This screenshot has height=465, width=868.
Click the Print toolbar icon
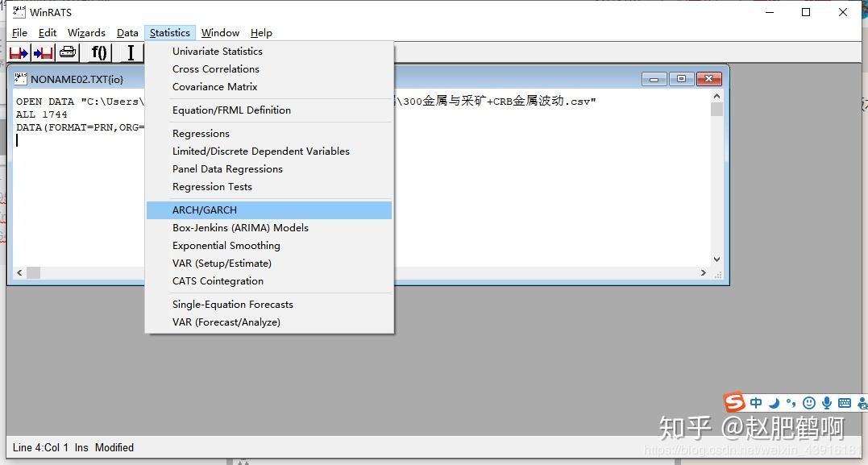(x=67, y=52)
